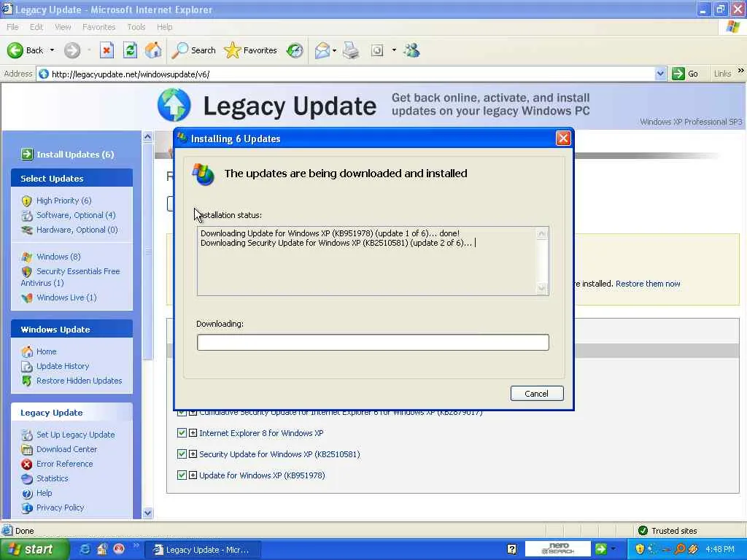Click the History icon in toolbar
Screen dimensions: 747x560
point(295,50)
